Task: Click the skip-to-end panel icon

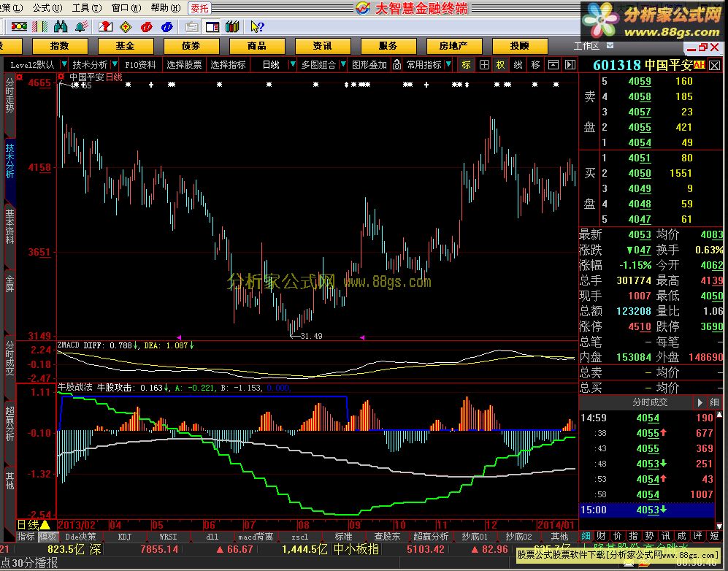Action: tap(570, 64)
